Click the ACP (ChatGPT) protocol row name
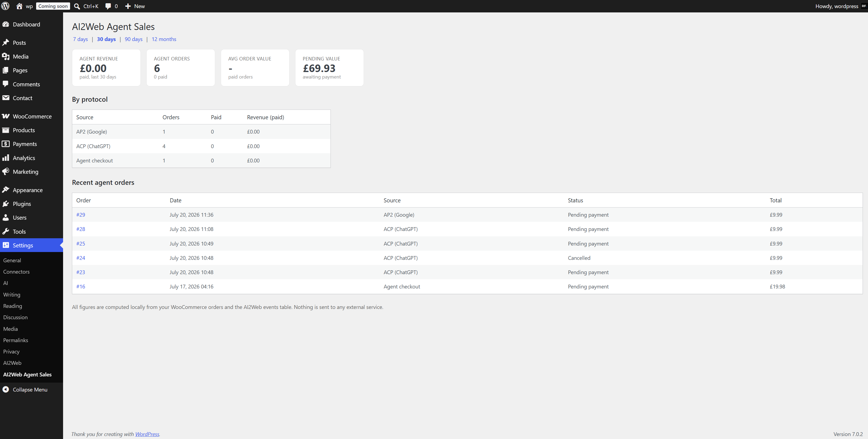This screenshot has width=868, height=439. (93, 146)
